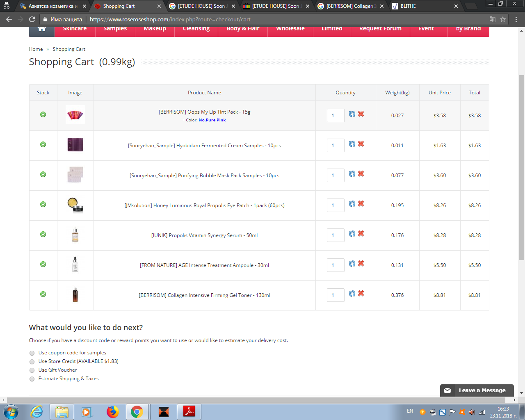Delete Hyobidam Fermented Cream Samples from cart

coord(361,144)
